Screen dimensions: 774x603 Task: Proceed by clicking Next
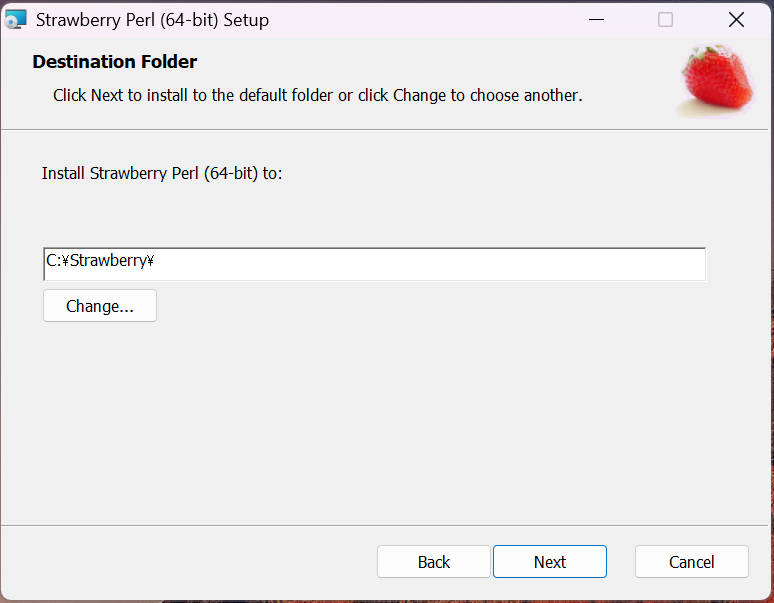coord(549,562)
